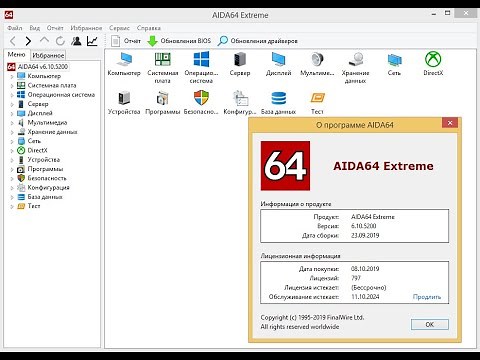Expand the Операционная система tree node arrow
Image resolution: width=480 pixels, height=360 pixels.
click(x=12, y=95)
